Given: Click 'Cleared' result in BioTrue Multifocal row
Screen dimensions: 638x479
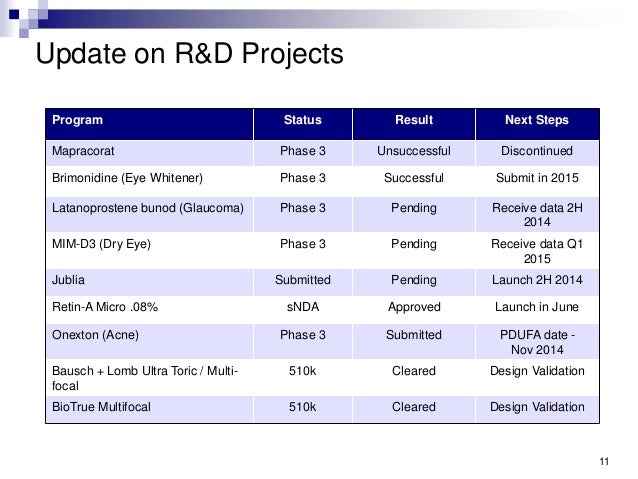Looking at the screenshot, I should tap(414, 407).
